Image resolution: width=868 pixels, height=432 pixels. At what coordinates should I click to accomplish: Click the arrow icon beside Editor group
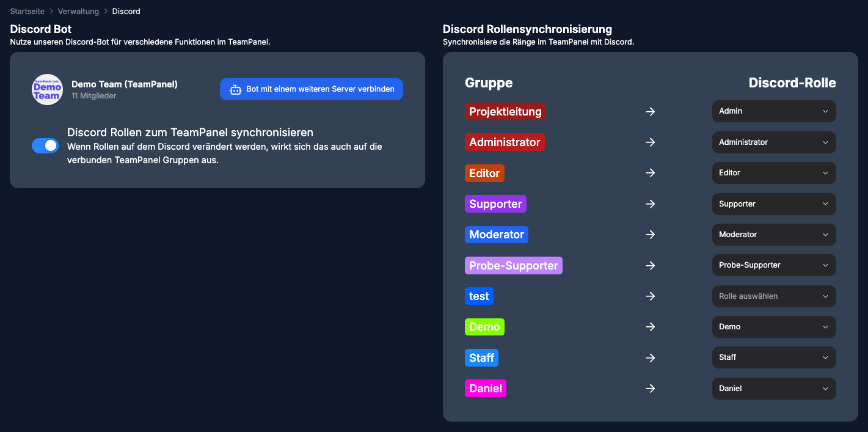(651, 173)
